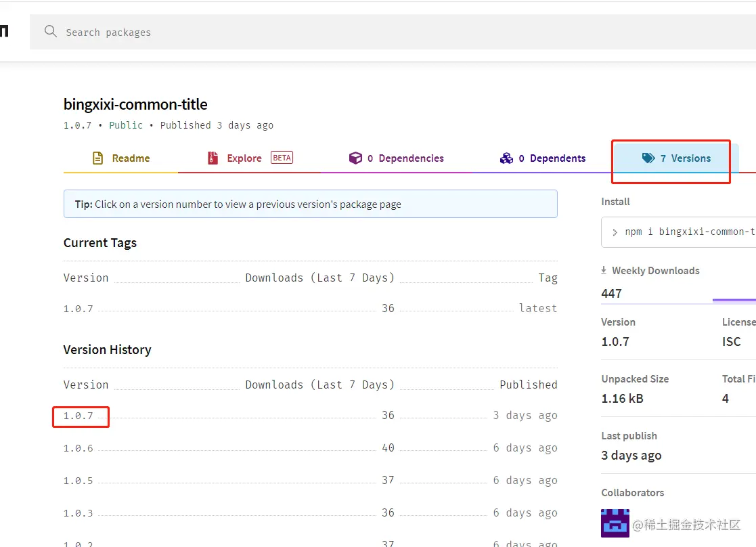This screenshot has width=756, height=547.
Task: Open the 0 Dependents tab
Action: pyautogui.click(x=542, y=158)
